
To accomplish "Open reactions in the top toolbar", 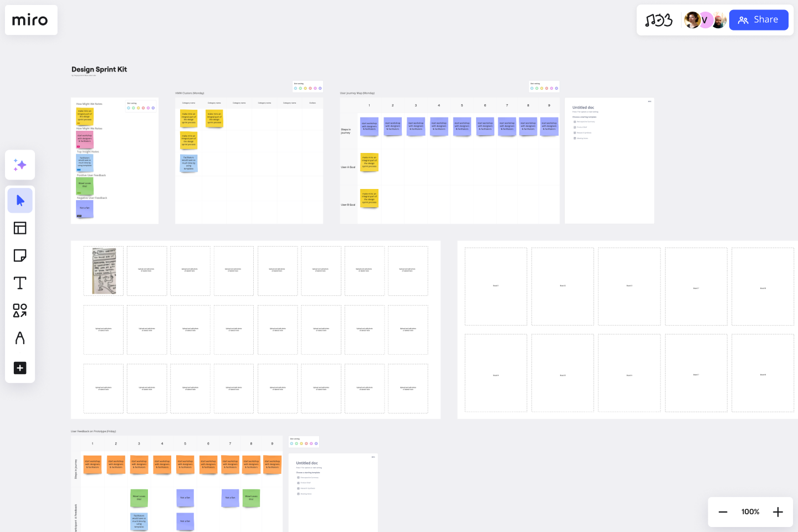I will (x=659, y=20).
